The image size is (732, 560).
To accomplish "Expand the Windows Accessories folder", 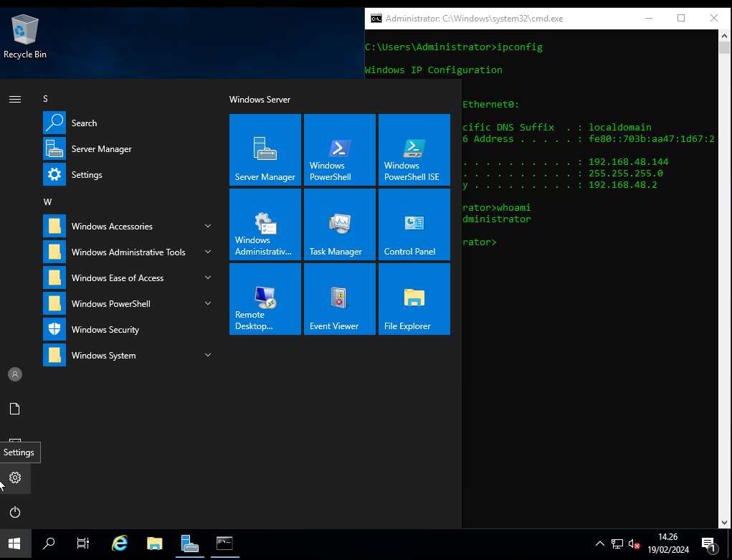I will point(128,226).
